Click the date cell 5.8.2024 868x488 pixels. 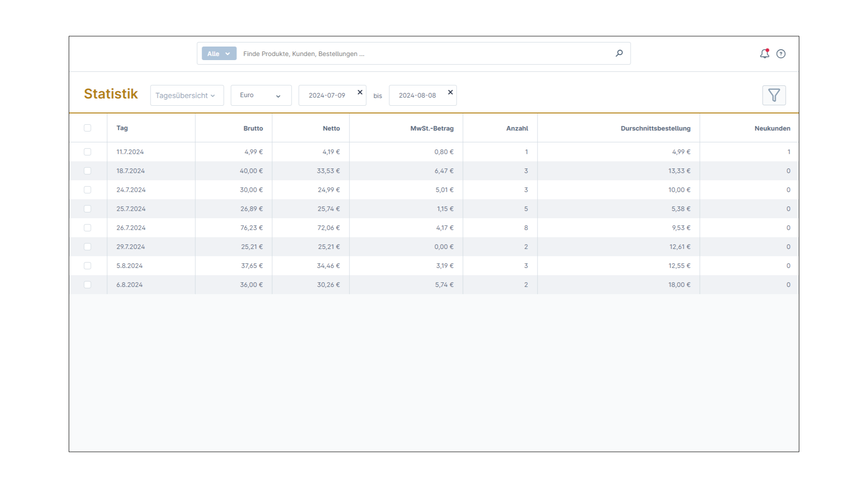[x=129, y=266]
